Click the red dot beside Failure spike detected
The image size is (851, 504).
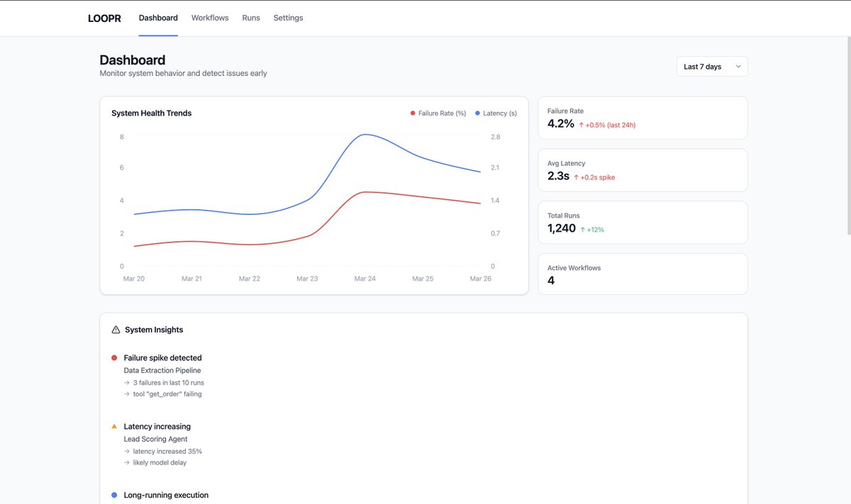[114, 358]
